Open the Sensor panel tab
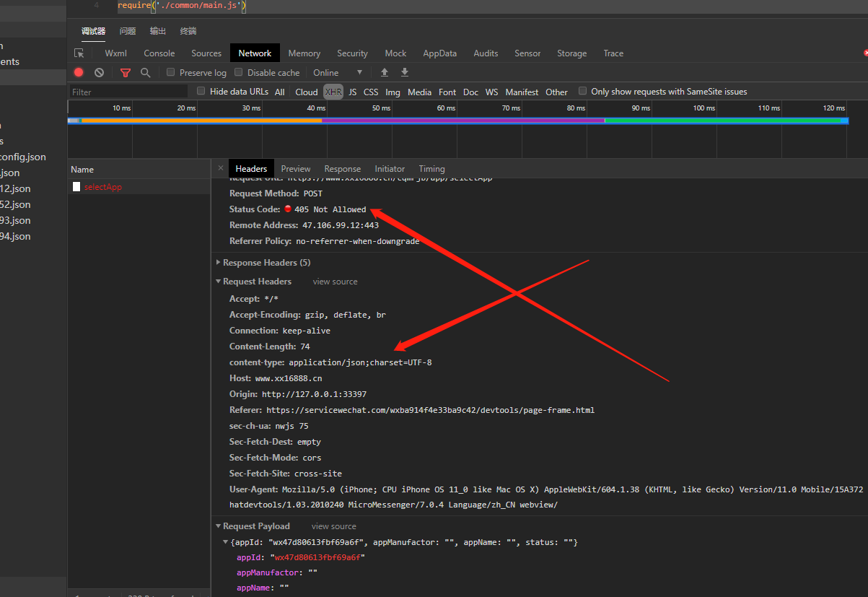 [527, 53]
